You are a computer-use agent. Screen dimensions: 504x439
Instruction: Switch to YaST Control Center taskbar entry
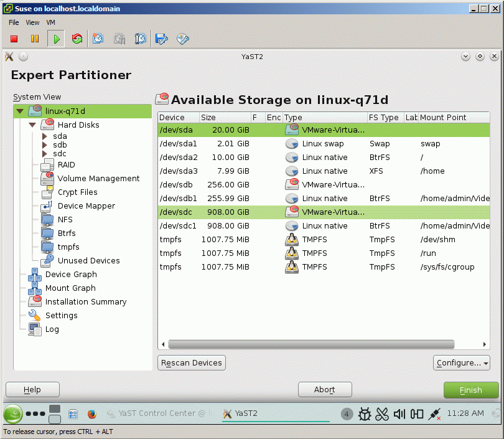tap(160, 413)
